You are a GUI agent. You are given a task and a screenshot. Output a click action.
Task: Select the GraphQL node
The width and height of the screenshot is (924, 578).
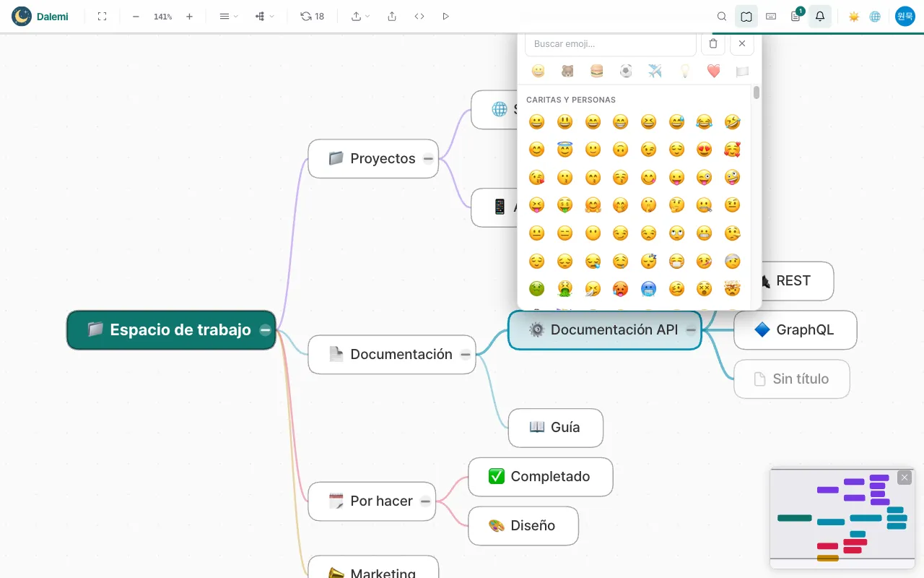coord(796,330)
